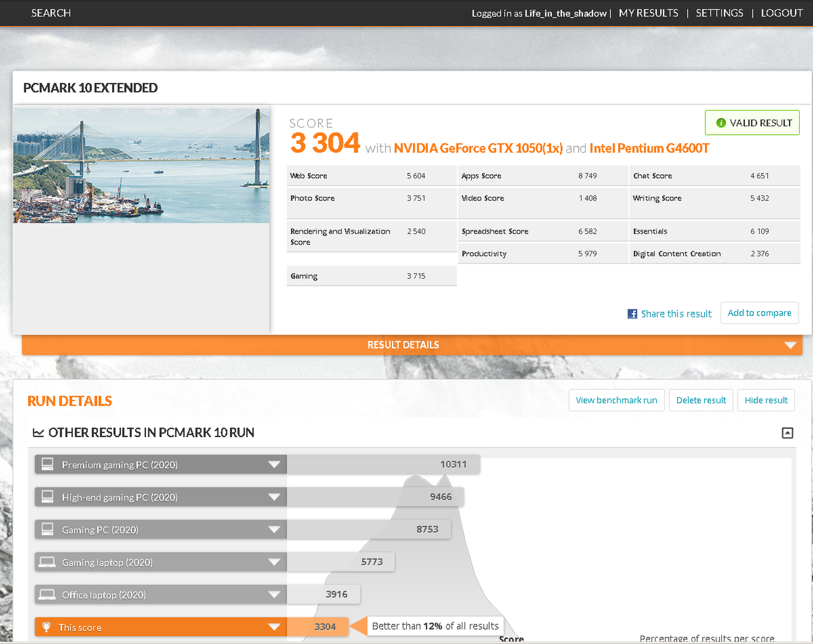Click desktop icon on Gaming PC row

[x=47, y=529]
